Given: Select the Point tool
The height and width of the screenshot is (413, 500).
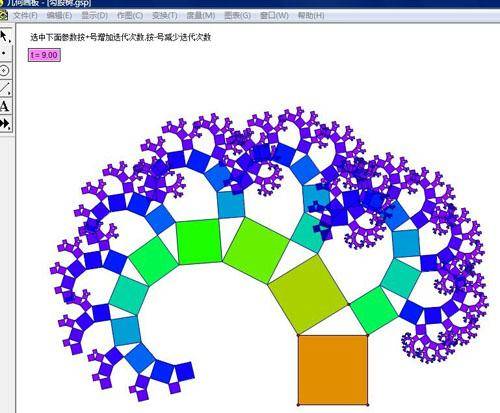Looking at the screenshot, I should (x=5, y=53).
